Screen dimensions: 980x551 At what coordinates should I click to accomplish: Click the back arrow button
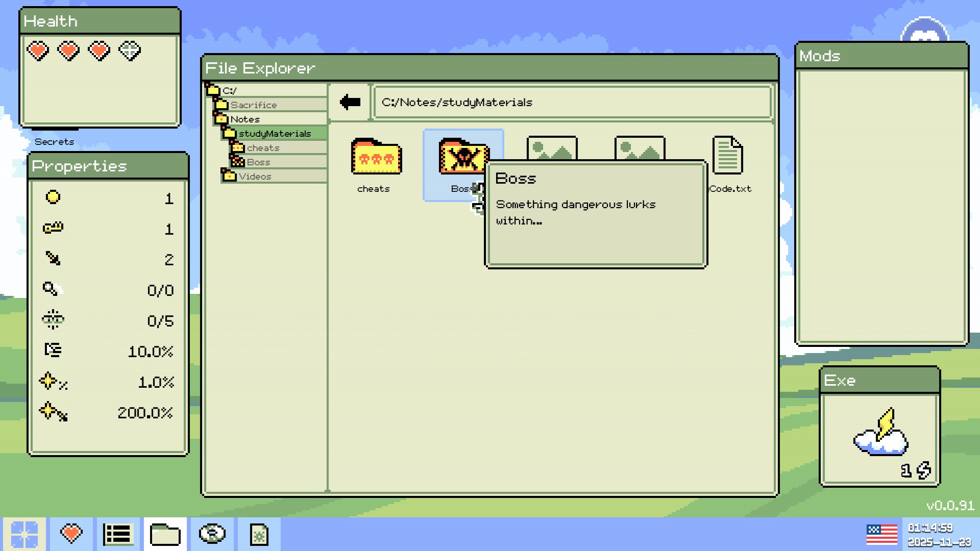350,102
